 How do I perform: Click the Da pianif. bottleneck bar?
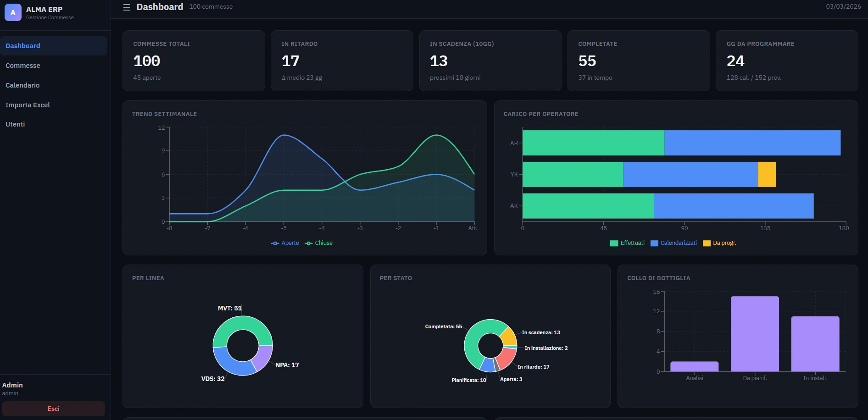click(755, 334)
